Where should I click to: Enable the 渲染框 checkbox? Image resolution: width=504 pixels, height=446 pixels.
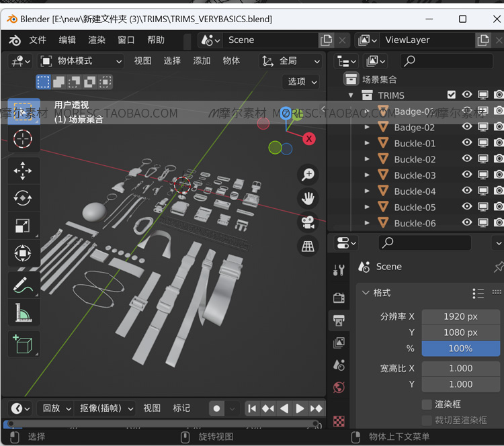(427, 404)
